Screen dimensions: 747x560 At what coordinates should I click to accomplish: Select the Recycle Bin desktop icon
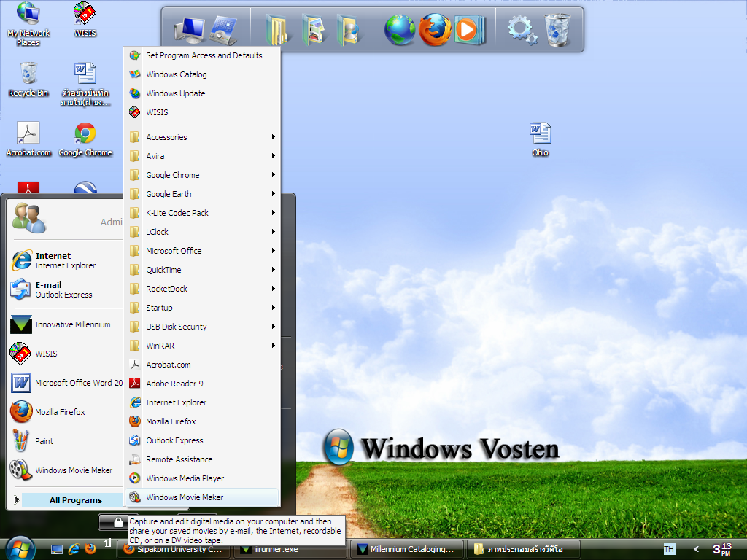(28, 79)
